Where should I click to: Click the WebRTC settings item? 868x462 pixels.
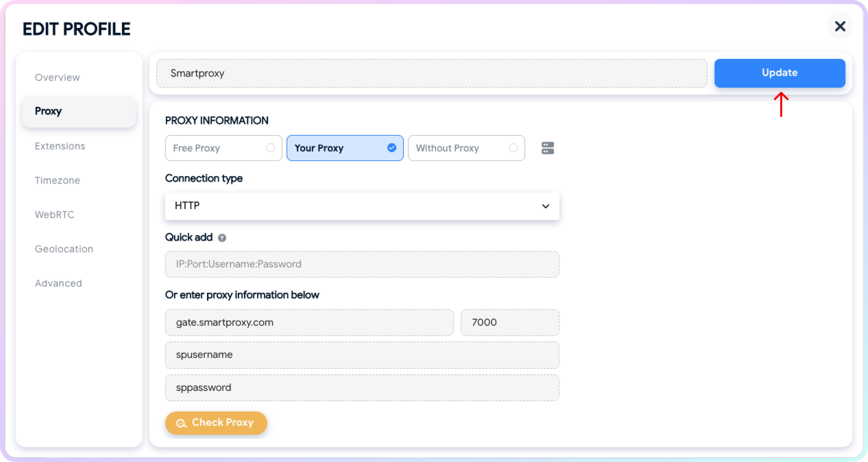click(55, 215)
